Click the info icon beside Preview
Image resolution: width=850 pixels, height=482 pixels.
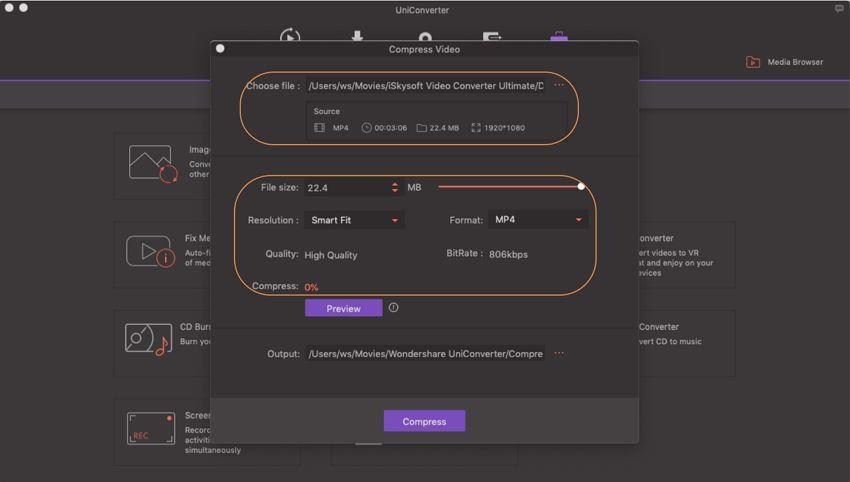[x=394, y=307]
